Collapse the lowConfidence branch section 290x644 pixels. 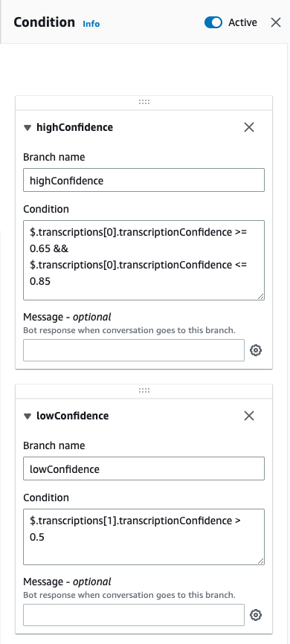click(x=28, y=416)
